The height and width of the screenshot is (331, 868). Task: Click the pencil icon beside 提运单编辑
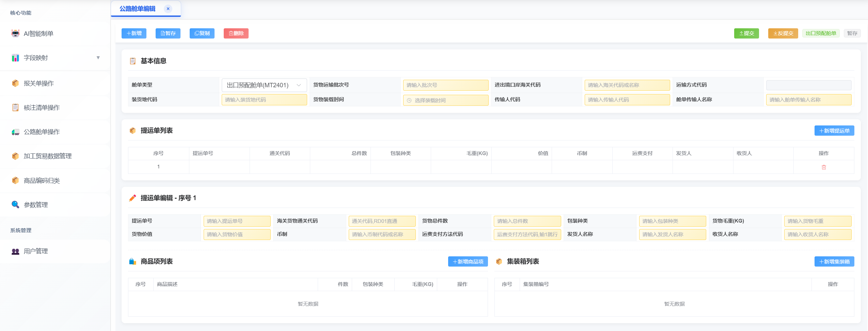[133, 198]
